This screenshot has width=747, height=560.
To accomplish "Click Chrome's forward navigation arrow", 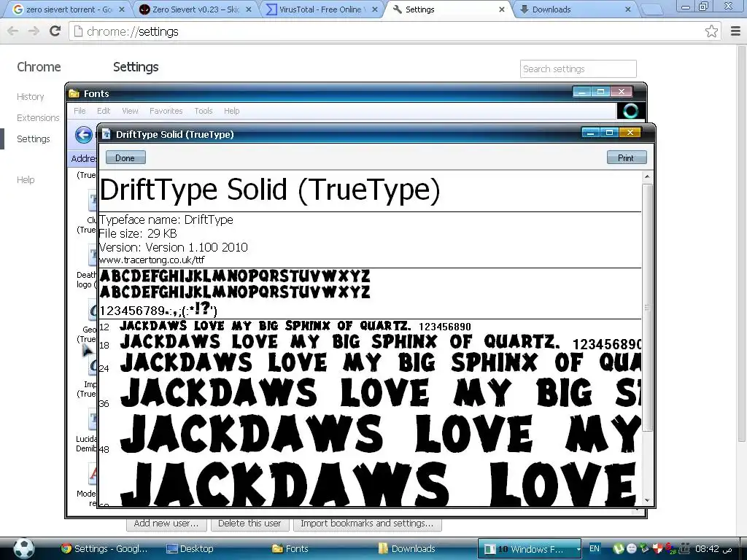I will tap(34, 31).
